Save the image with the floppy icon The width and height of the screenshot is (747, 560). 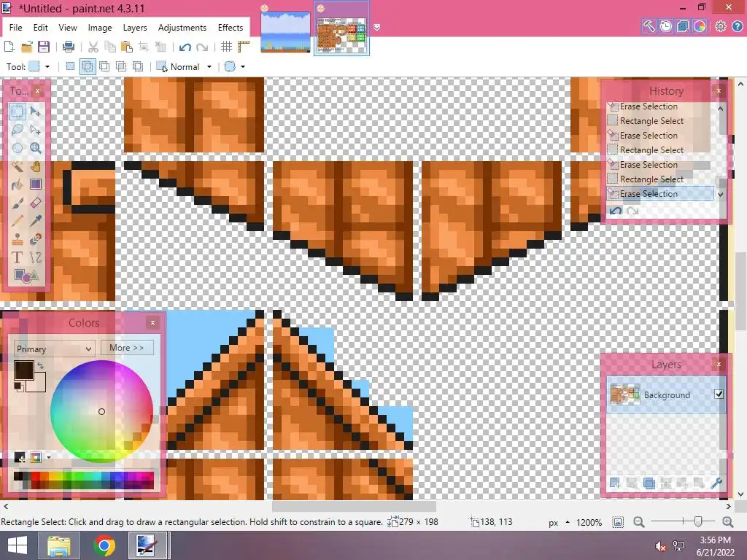44,47
